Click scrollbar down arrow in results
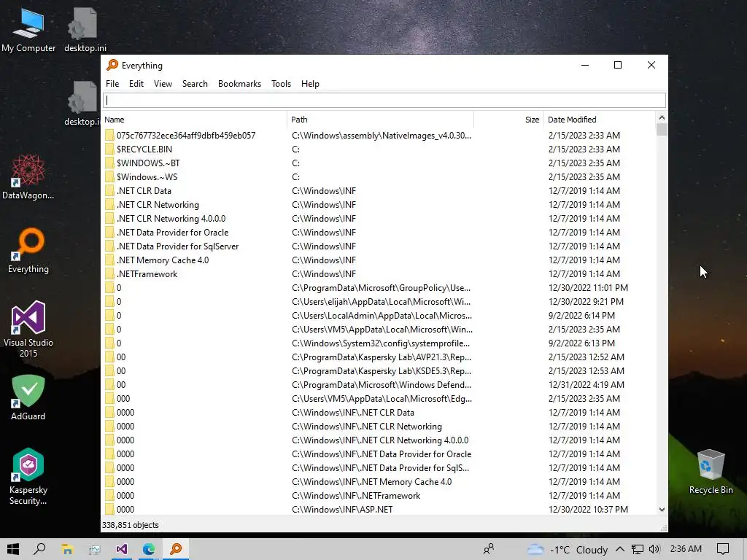This screenshot has height=560, width=747. coord(662,510)
